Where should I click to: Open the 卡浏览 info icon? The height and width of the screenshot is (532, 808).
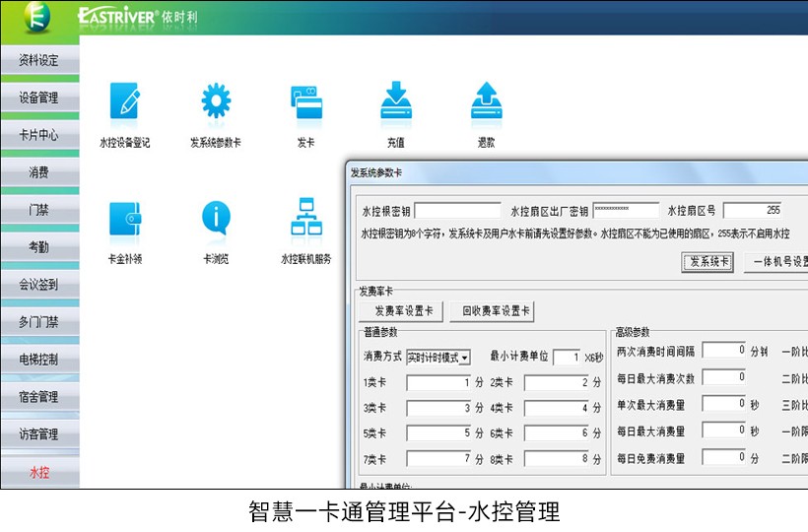pos(216,220)
